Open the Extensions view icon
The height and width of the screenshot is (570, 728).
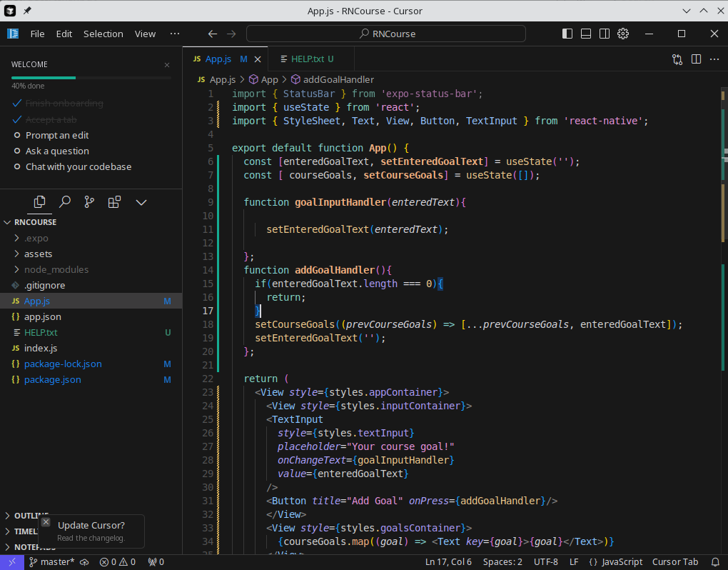(x=114, y=202)
